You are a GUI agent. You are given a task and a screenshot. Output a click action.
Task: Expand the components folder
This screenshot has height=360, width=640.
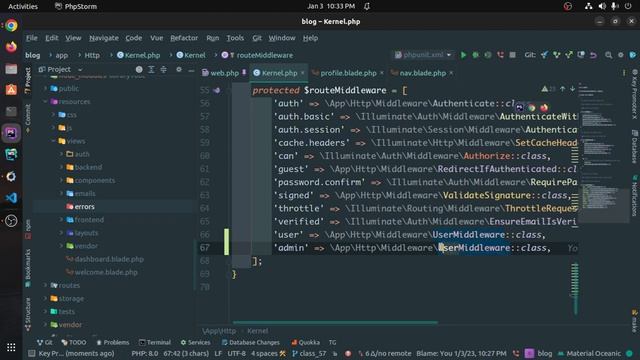[x=61, y=180]
